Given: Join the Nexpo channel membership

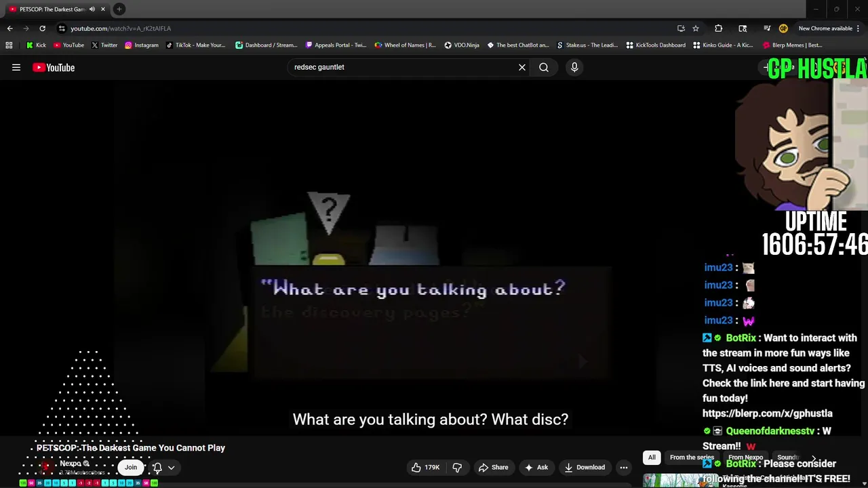Looking at the screenshot, I should tap(131, 467).
